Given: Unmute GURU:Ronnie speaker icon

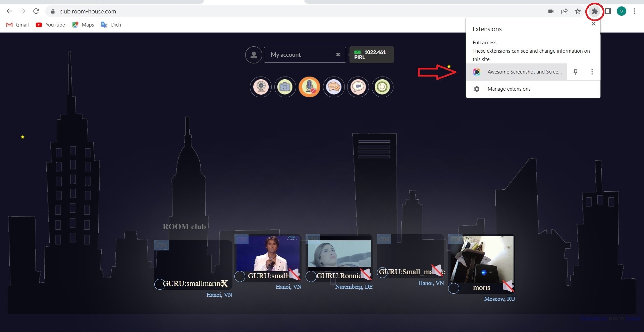Looking at the screenshot, I should tap(365, 274).
